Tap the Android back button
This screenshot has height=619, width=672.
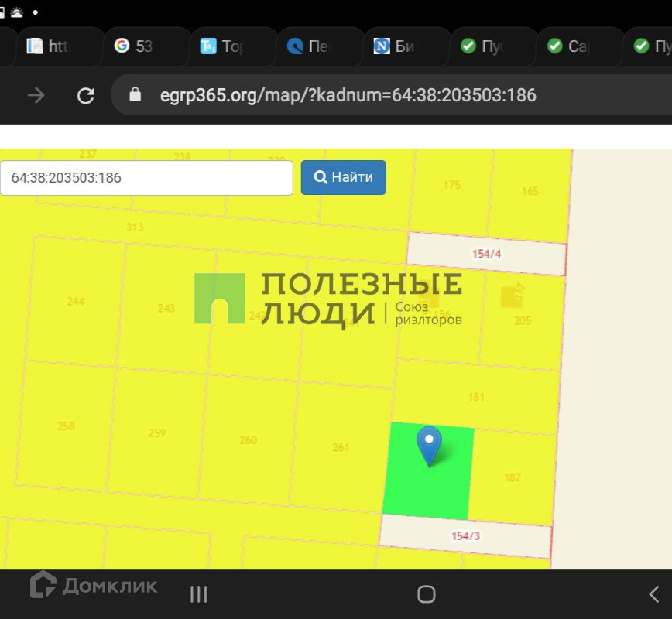point(654,594)
